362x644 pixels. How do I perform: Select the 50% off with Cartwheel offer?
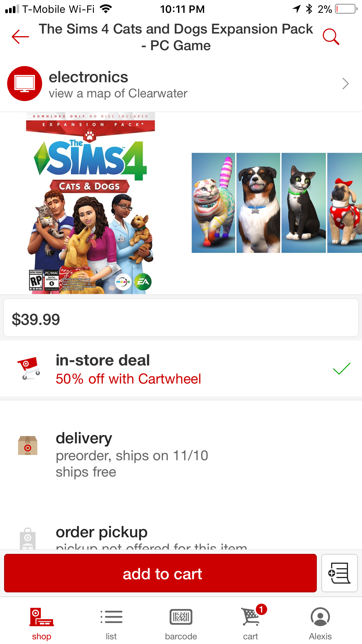pyautogui.click(x=128, y=379)
